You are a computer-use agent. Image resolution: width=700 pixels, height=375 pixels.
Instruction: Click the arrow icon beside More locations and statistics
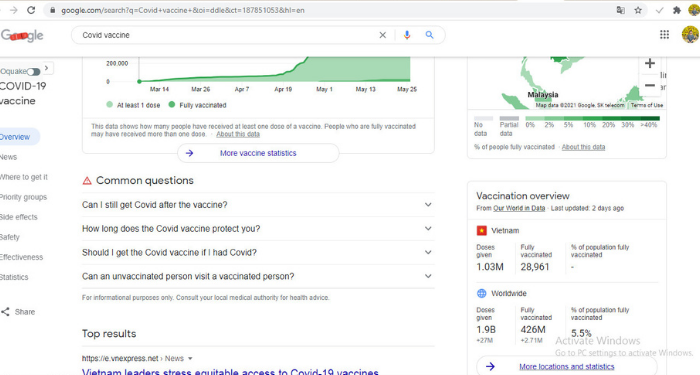click(x=490, y=367)
